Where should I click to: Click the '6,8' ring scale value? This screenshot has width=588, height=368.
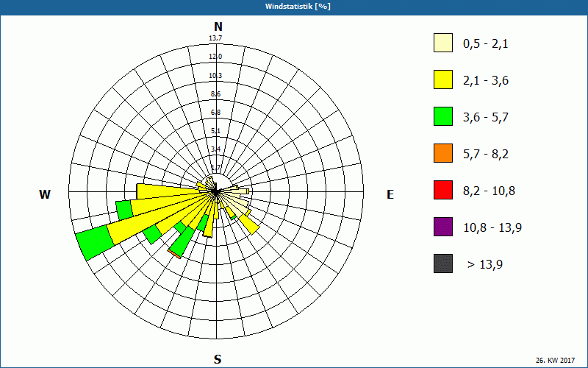click(x=215, y=113)
